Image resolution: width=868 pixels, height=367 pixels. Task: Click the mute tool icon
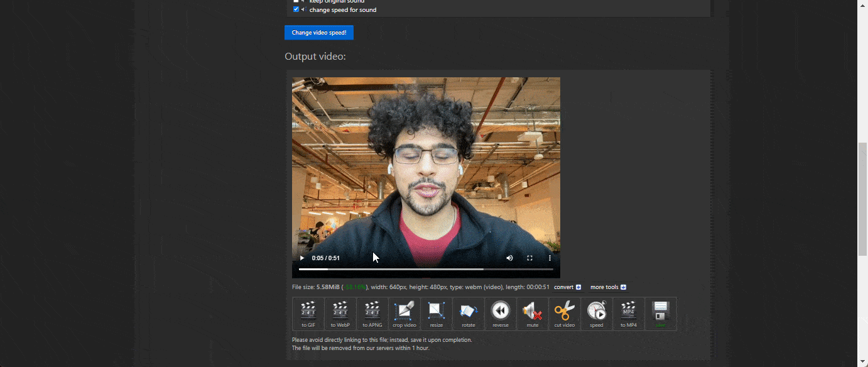click(x=533, y=314)
